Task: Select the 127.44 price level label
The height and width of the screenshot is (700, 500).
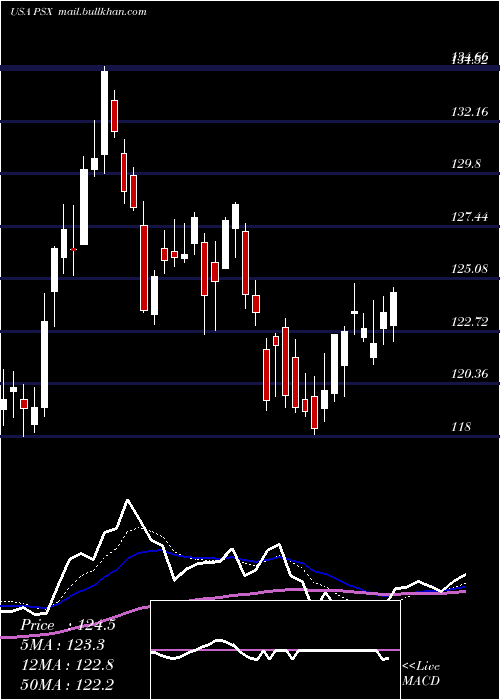Action: 470,217
